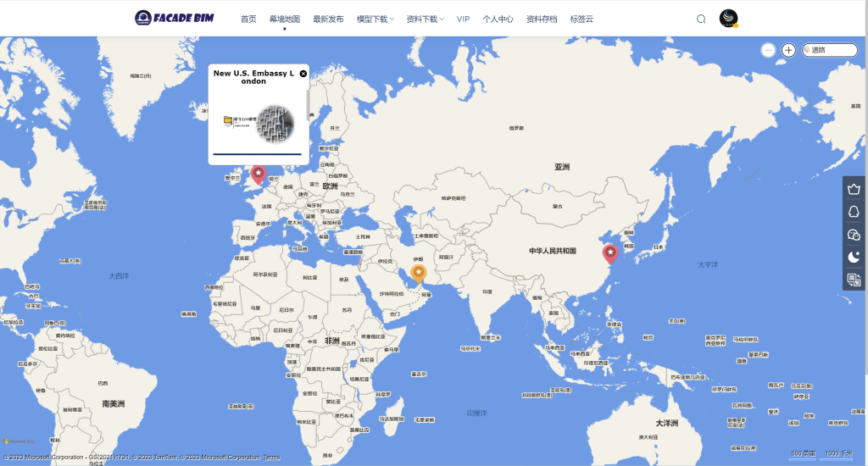This screenshot has height=466, width=868.
Task: Click the 南美洲 continent label
Action: pyautogui.click(x=113, y=404)
